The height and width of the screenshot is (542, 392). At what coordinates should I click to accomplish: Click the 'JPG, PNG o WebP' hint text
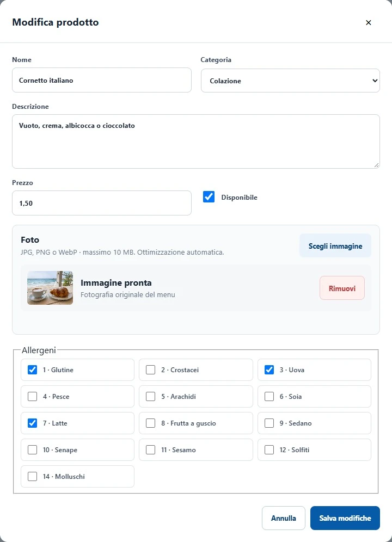point(122,252)
